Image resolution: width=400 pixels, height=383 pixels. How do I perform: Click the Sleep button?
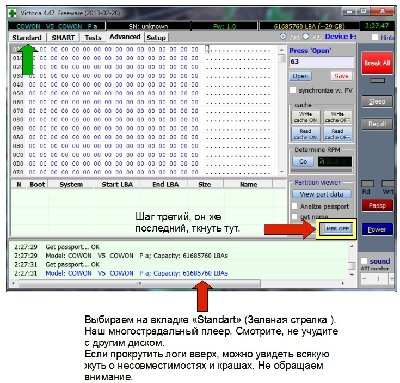pos(377,101)
